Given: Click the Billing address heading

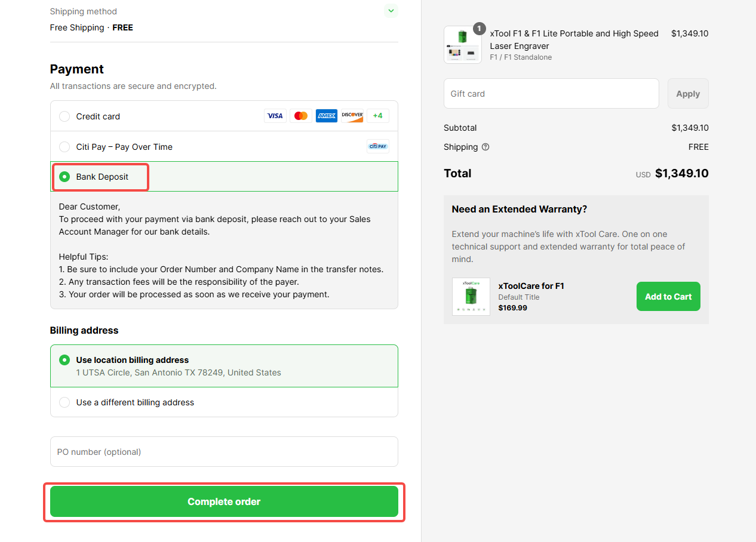Looking at the screenshot, I should 84,330.
